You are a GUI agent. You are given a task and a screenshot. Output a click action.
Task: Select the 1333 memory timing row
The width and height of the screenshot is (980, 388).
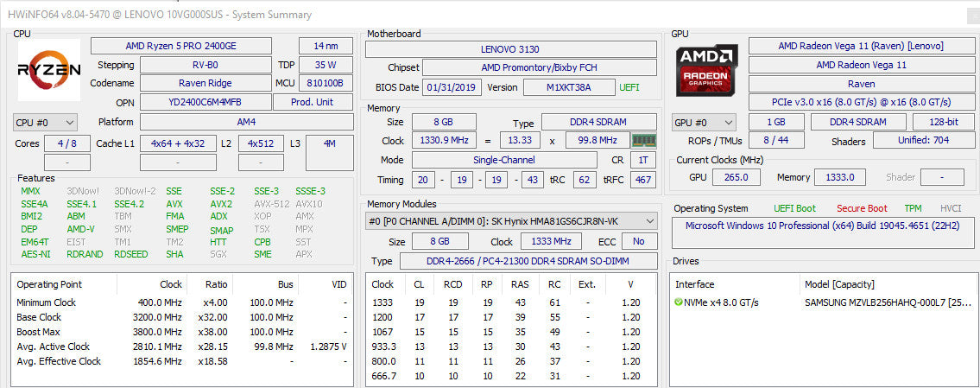[510, 303]
